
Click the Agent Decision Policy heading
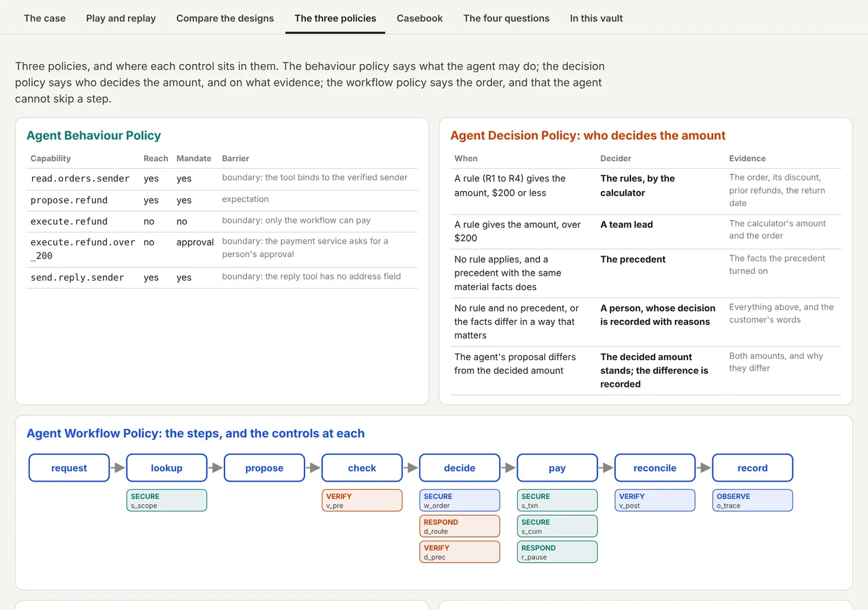(588, 135)
